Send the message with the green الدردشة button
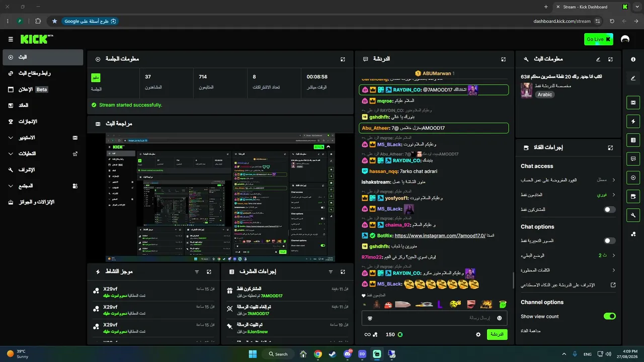This screenshot has height=362, width=644. tap(497, 334)
